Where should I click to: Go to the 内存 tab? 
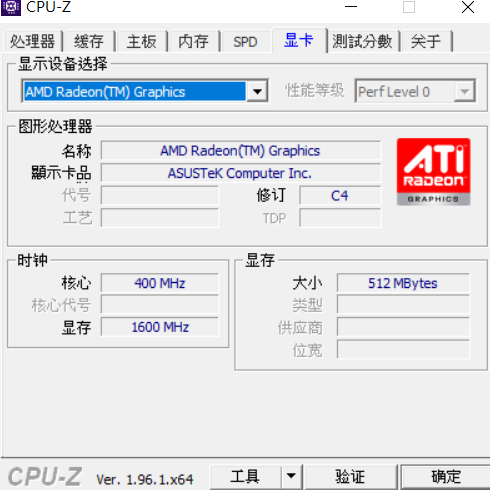(x=193, y=41)
